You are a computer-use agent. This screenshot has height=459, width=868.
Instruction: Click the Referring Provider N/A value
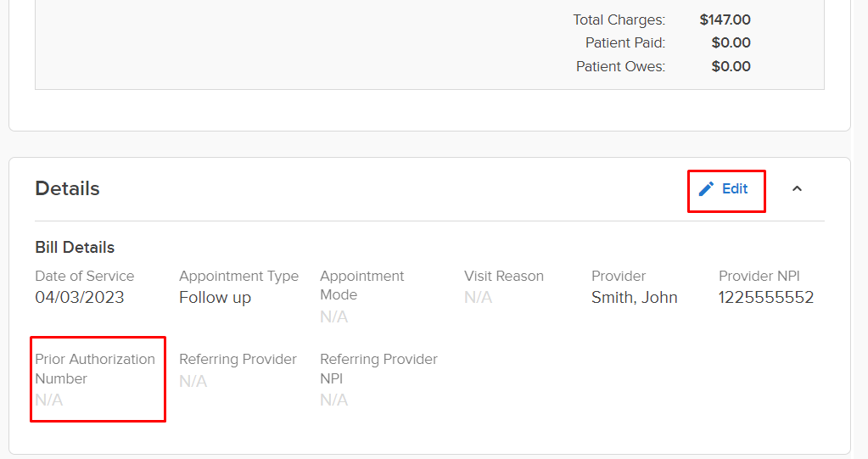point(193,381)
